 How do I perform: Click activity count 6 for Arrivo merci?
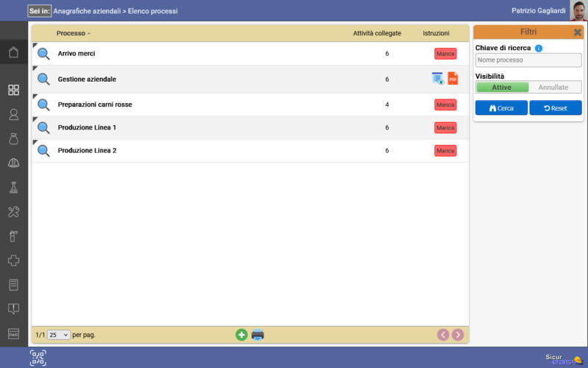point(387,54)
